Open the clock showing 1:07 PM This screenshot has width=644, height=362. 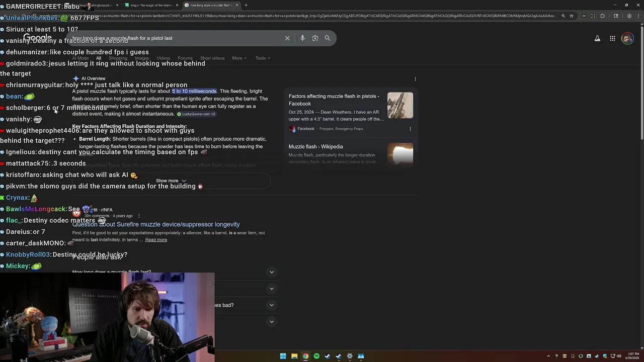(x=633, y=356)
